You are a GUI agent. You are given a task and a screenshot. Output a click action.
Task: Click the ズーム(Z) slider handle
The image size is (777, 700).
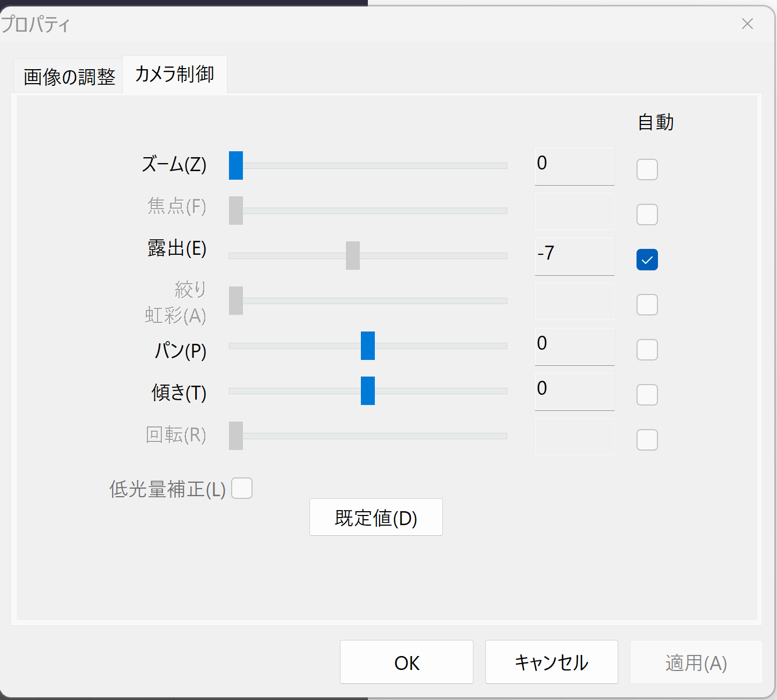[x=236, y=165]
